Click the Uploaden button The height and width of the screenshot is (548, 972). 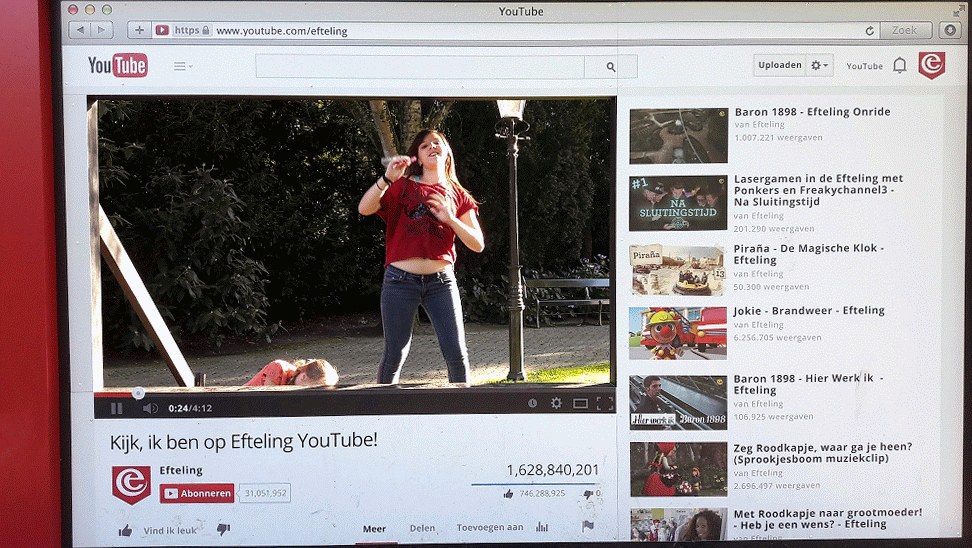coord(780,65)
